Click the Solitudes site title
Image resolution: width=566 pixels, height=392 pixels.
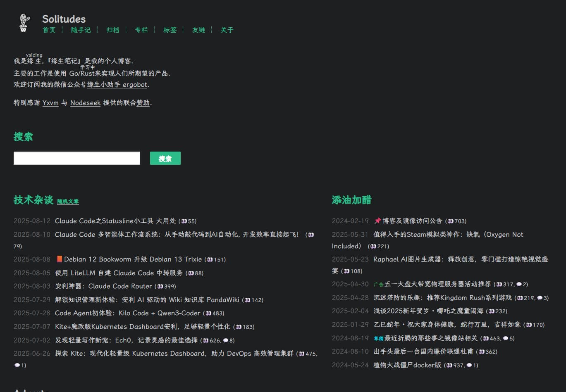pos(64,19)
